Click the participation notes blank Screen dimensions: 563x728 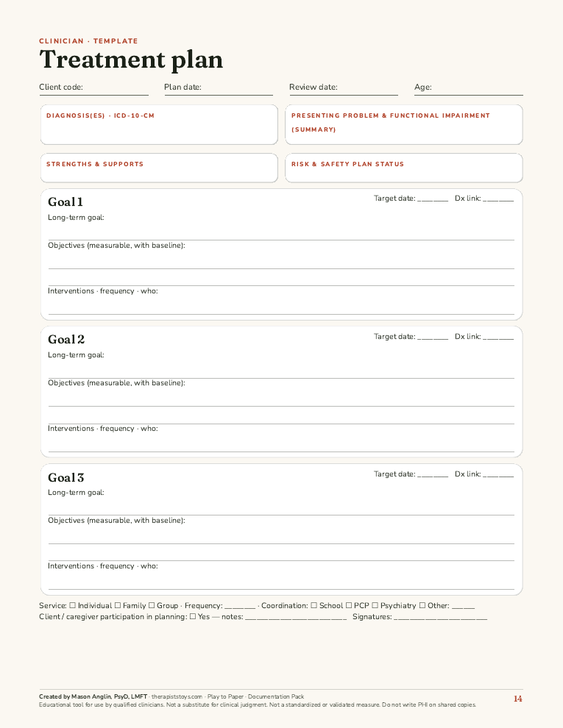295,617
